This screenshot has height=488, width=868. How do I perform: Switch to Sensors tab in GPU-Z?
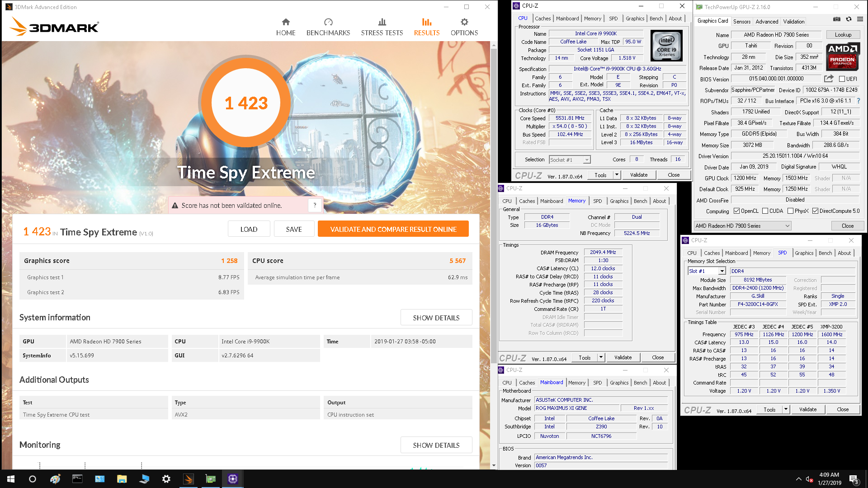click(741, 21)
